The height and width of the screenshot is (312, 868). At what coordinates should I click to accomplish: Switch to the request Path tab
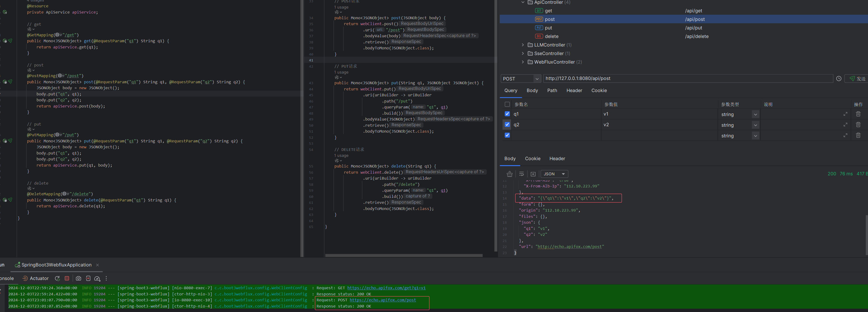(x=552, y=90)
